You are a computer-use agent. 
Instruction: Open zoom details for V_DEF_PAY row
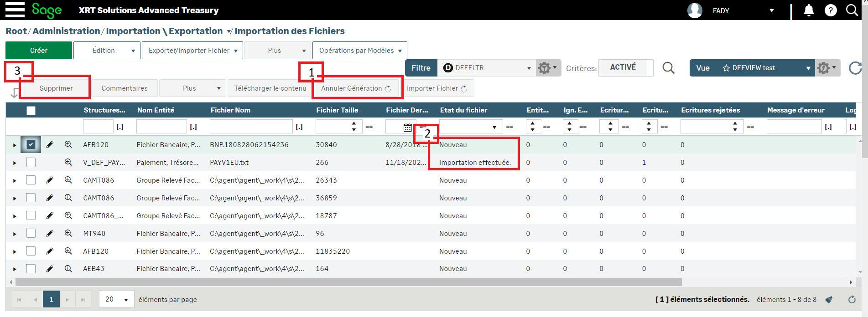point(68,162)
